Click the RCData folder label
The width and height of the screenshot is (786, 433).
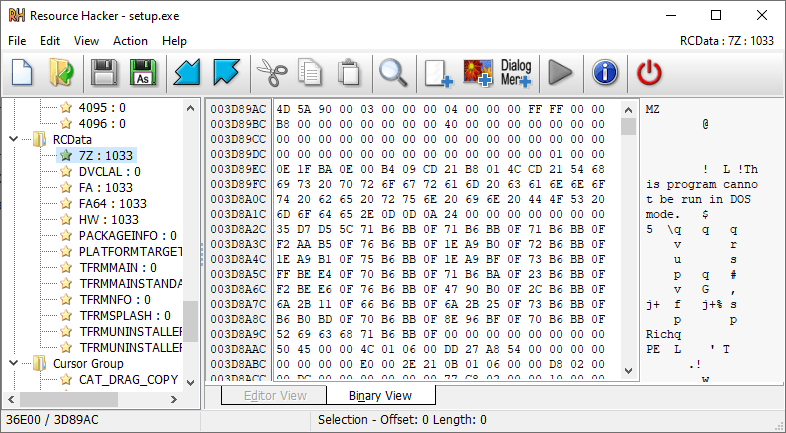72,139
